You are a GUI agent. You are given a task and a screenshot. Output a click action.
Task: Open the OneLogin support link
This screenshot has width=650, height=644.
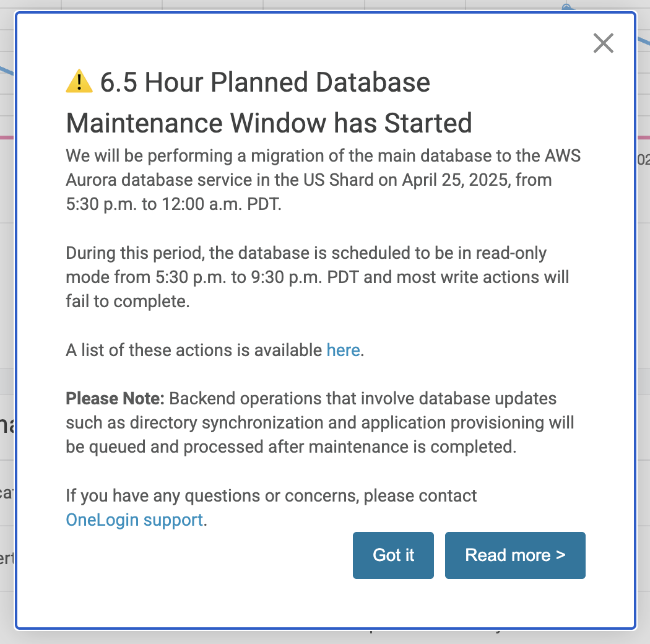click(134, 520)
